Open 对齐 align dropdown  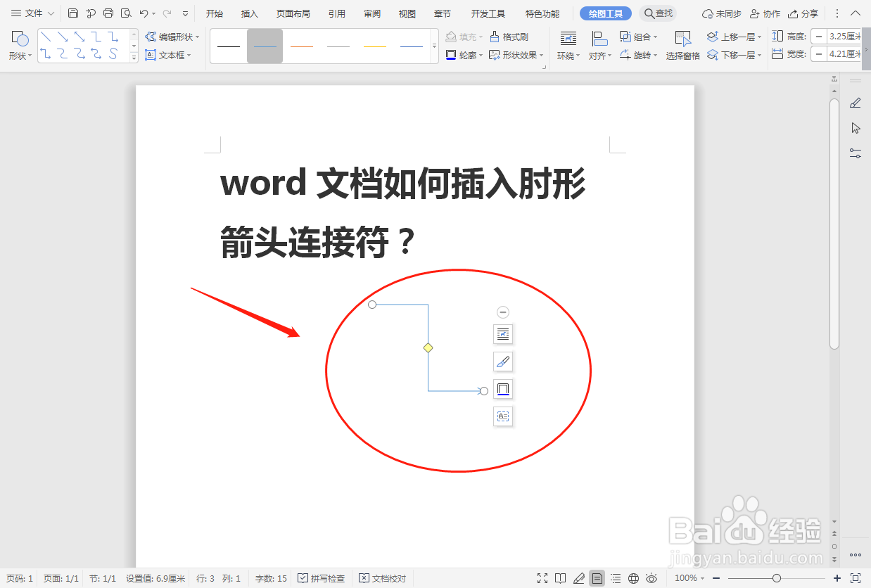[x=600, y=55]
